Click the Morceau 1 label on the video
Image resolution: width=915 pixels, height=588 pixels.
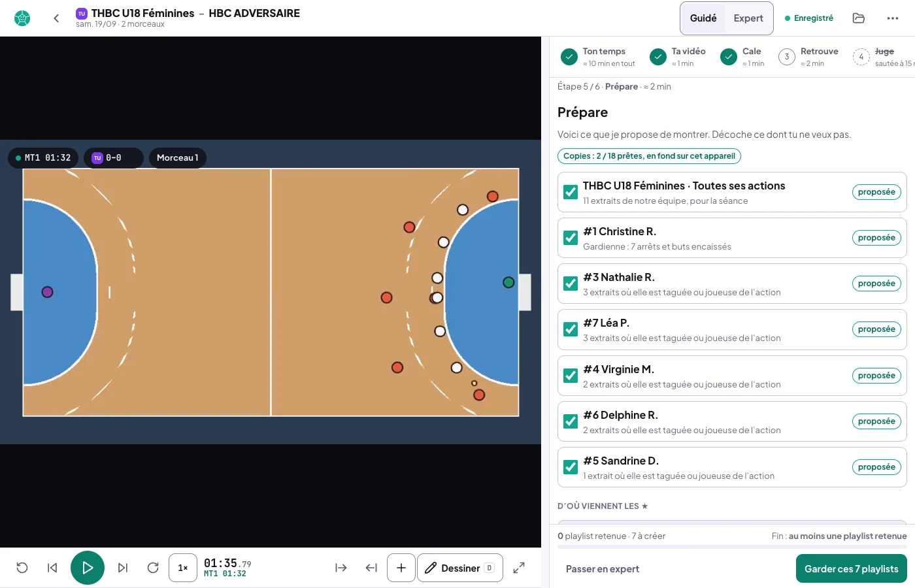coord(178,158)
